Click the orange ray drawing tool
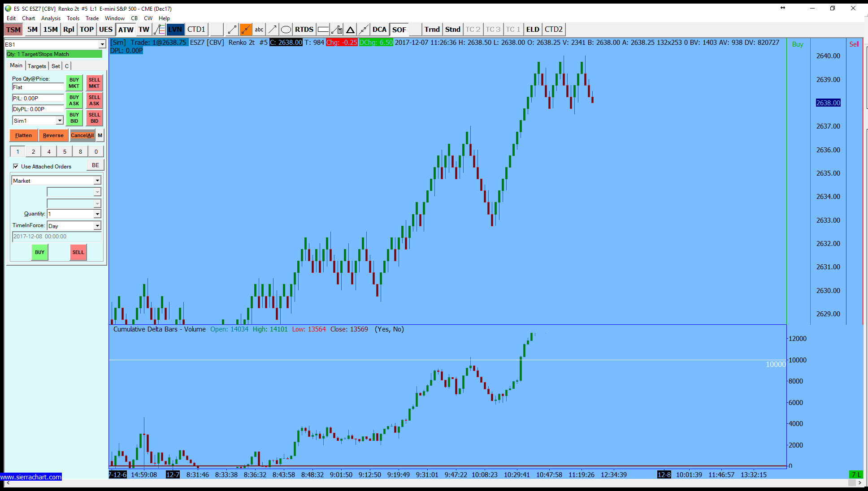 click(x=246, y=30)
